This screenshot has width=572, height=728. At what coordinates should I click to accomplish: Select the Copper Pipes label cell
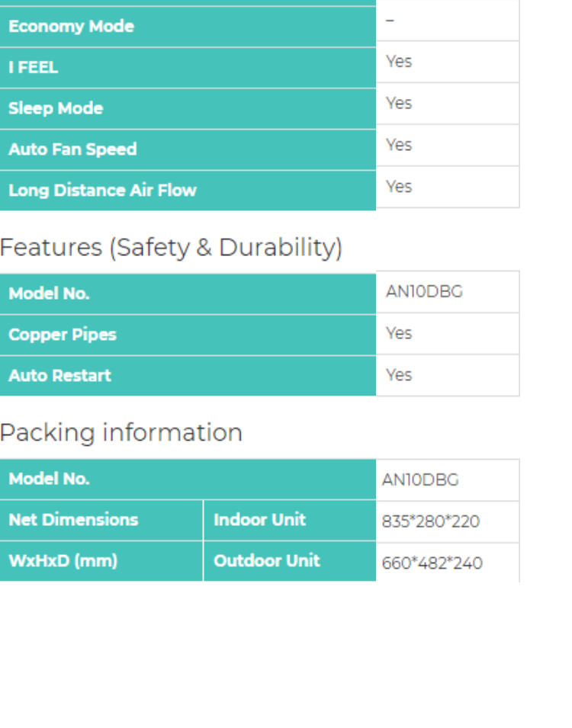63,335
